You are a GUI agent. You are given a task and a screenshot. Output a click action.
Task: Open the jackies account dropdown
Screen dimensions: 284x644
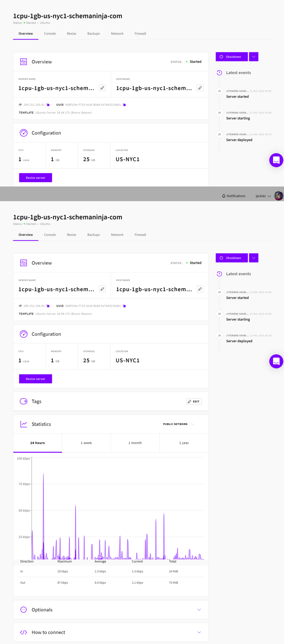263,196
